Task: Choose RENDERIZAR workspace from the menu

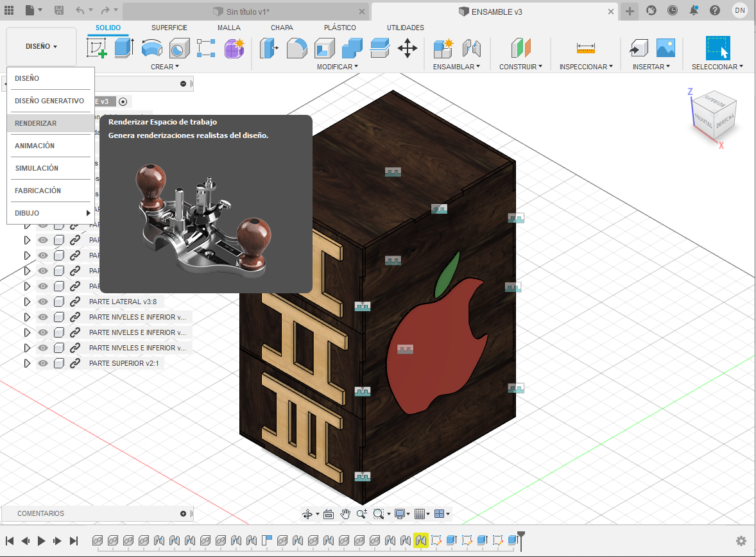Action: (x=51, y=123)
